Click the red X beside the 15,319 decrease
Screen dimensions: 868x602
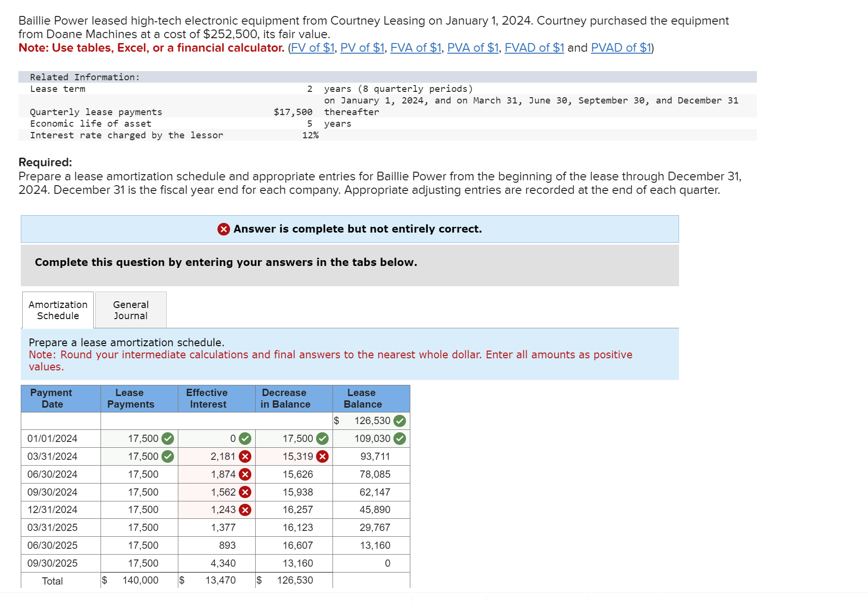322,456
